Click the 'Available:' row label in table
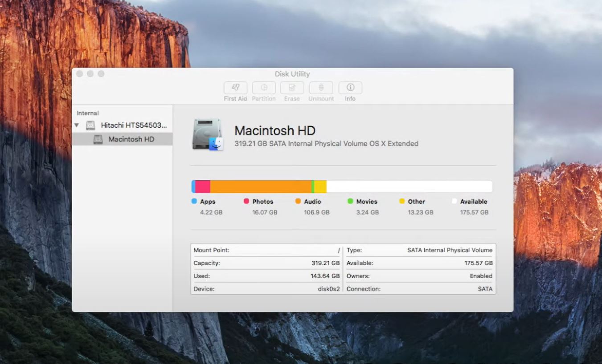 click(x=360, y=263)
